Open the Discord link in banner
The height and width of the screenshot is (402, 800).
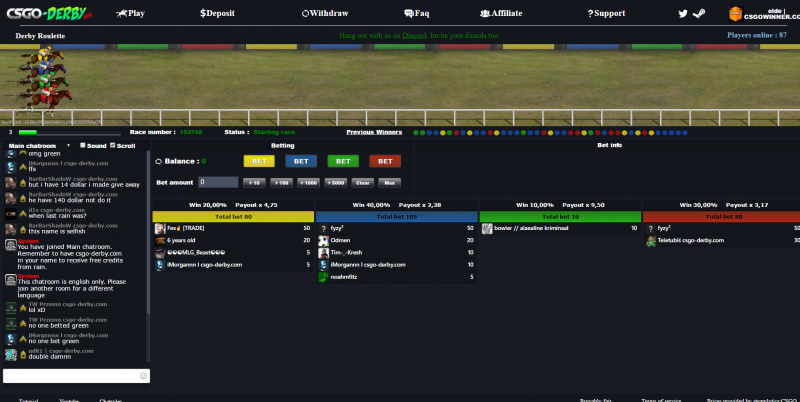(414, 36)
